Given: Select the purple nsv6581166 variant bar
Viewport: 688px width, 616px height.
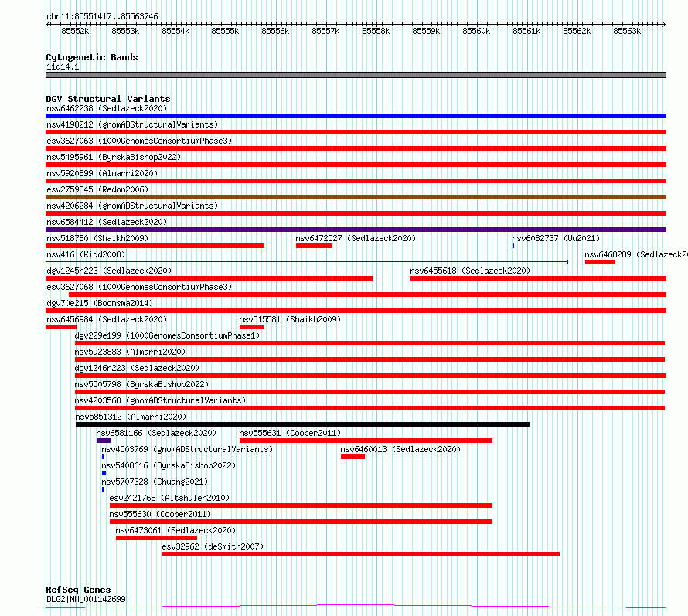Looking at the screenshot, I should (x=104, y=441).
